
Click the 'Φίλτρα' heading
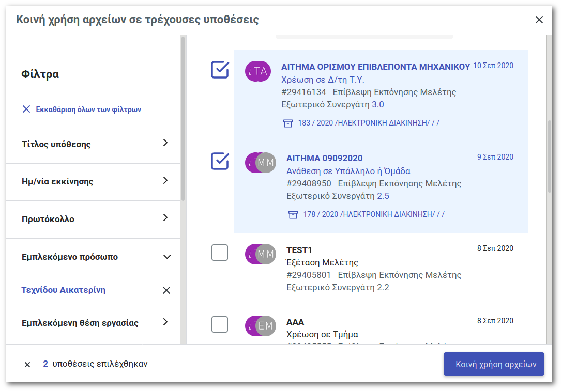[40, 74]
